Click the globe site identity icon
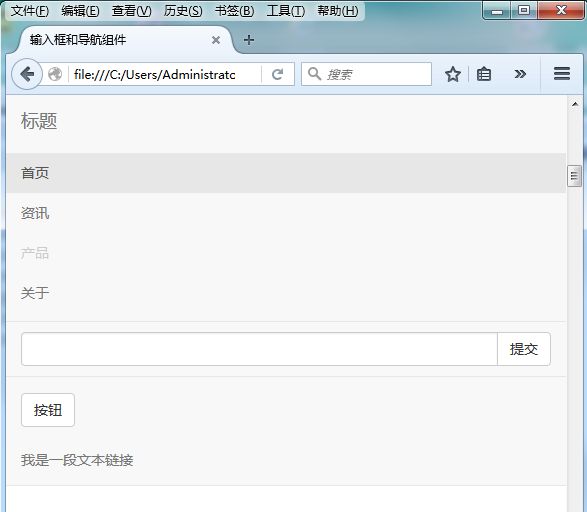587x512 pixels. pos(55,74)
